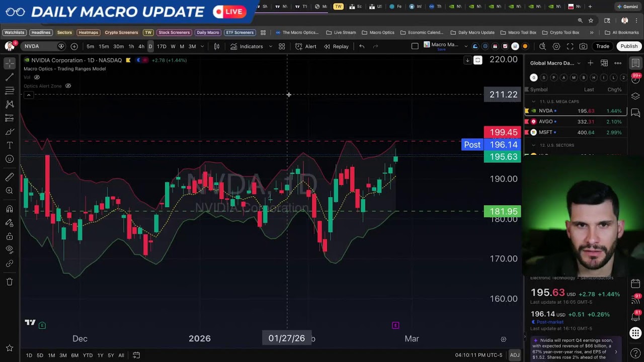
Task: Take a chart snapshot with camera icon
Action: (x=583, y=46)
